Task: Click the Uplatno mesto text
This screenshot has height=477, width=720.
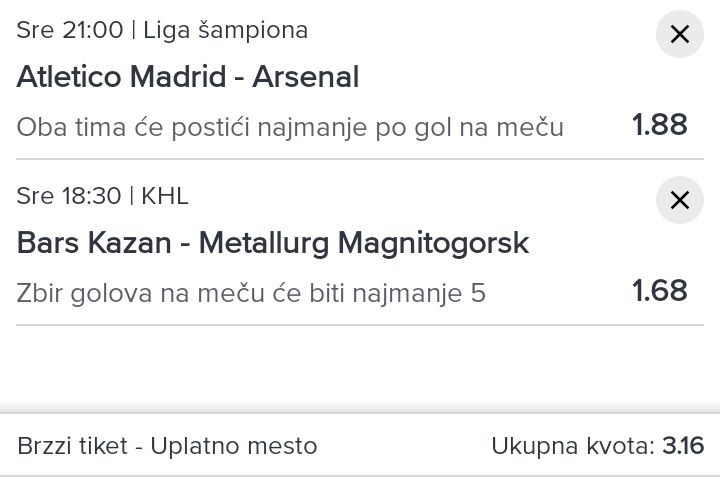Action: [234, 446]
